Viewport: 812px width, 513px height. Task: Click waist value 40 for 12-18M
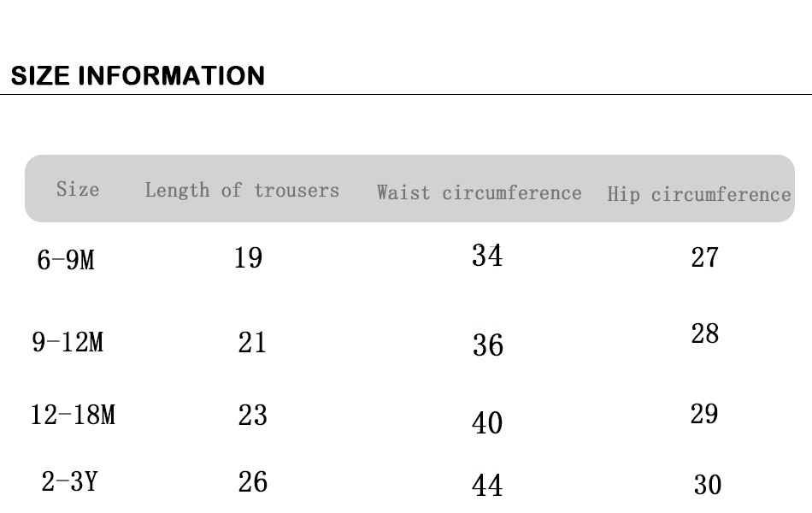click(x=487, y=423)
